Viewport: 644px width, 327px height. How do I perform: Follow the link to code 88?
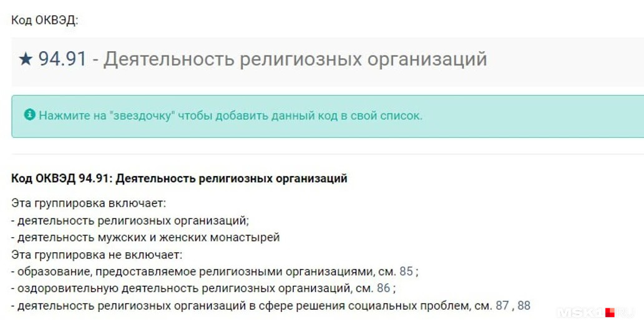pos(524,306)
